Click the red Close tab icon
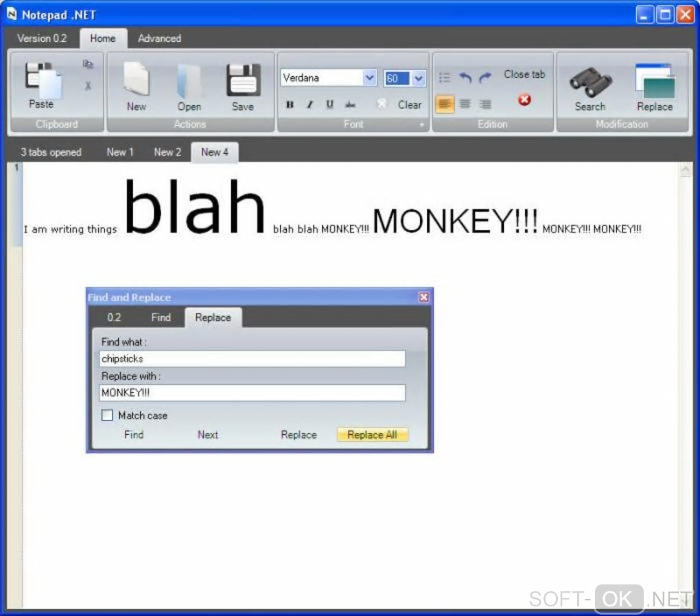This screenshot has width=700, height=616. pos(524,99)
